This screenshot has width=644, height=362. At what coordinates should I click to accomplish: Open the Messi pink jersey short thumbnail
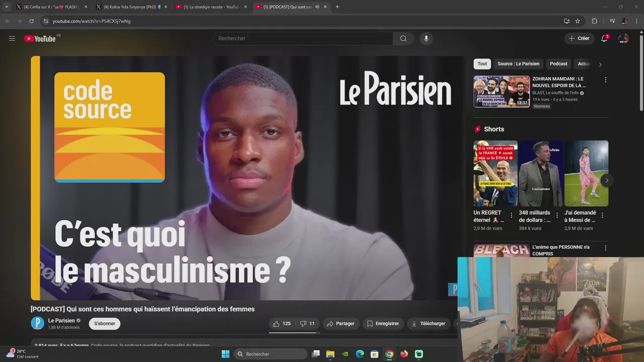point(586,173)
